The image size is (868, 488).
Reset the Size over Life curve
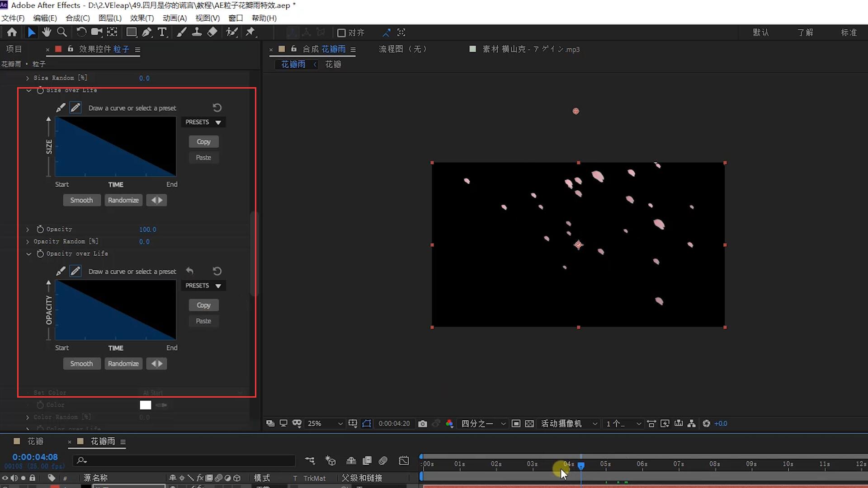click(x=217, y=108)
